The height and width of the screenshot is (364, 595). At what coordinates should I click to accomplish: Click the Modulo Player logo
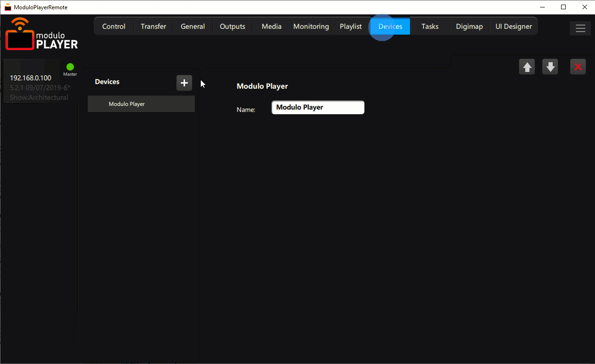41,34
